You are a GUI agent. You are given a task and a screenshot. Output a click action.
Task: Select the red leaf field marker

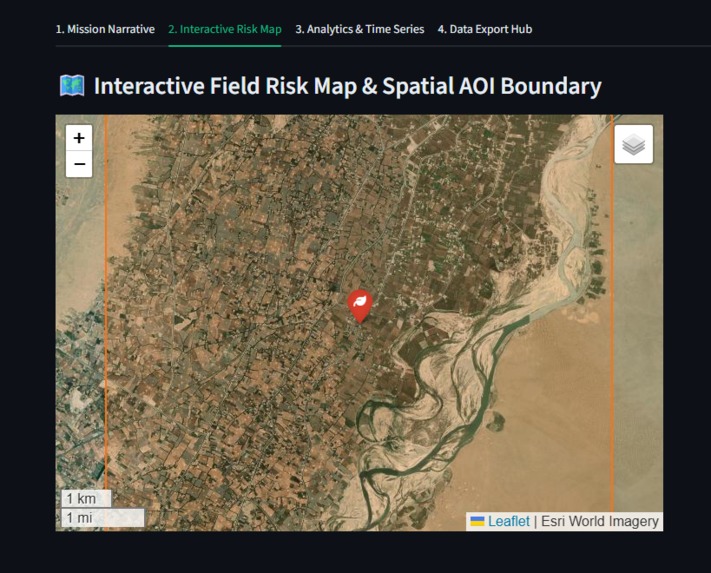coord(360,306)
